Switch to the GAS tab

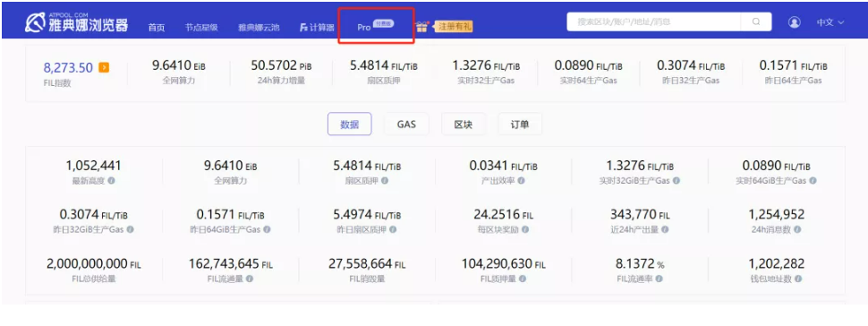click(406, 124)
